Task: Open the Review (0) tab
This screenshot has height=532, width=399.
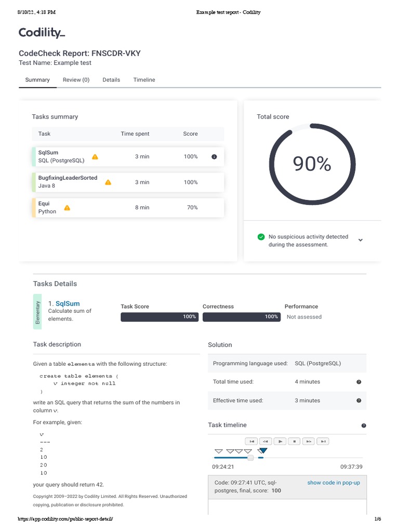Action: tap(76, 79)
